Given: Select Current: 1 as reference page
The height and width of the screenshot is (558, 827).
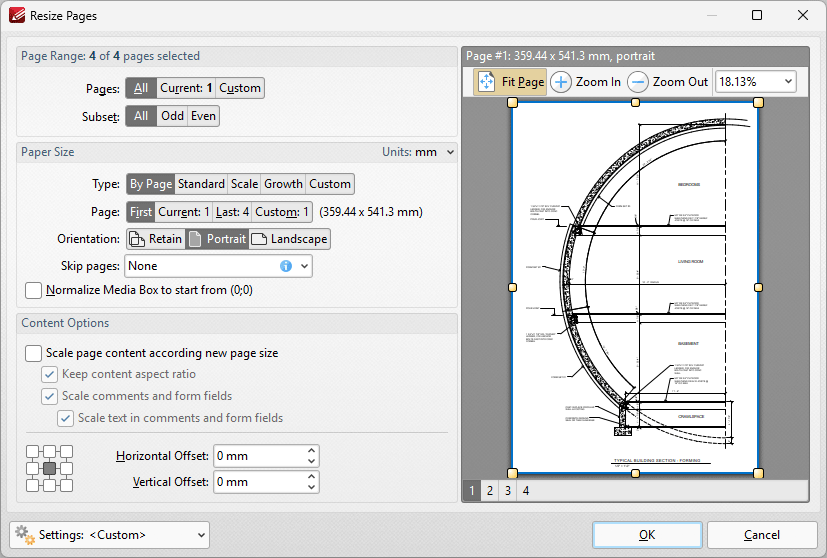Looking at the screenshot, I should coord(184,212).
